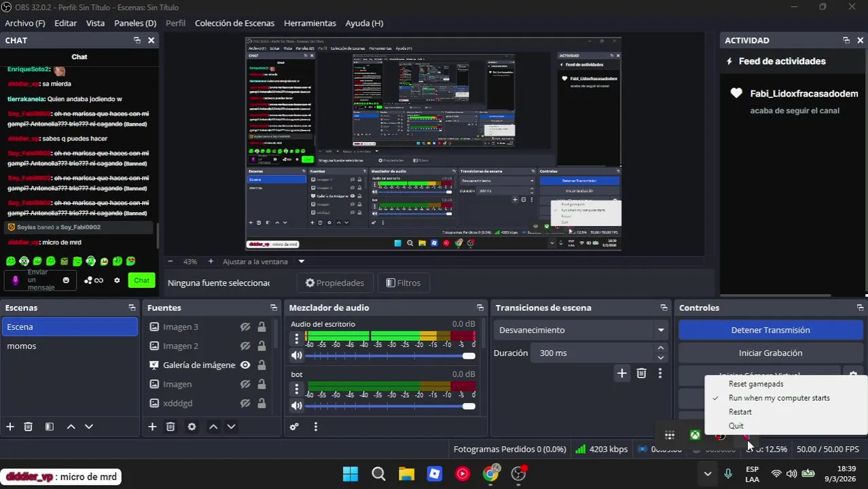Move source up in Fuentes panel
This screenshot has height=489, width=868.
point(213,427)
